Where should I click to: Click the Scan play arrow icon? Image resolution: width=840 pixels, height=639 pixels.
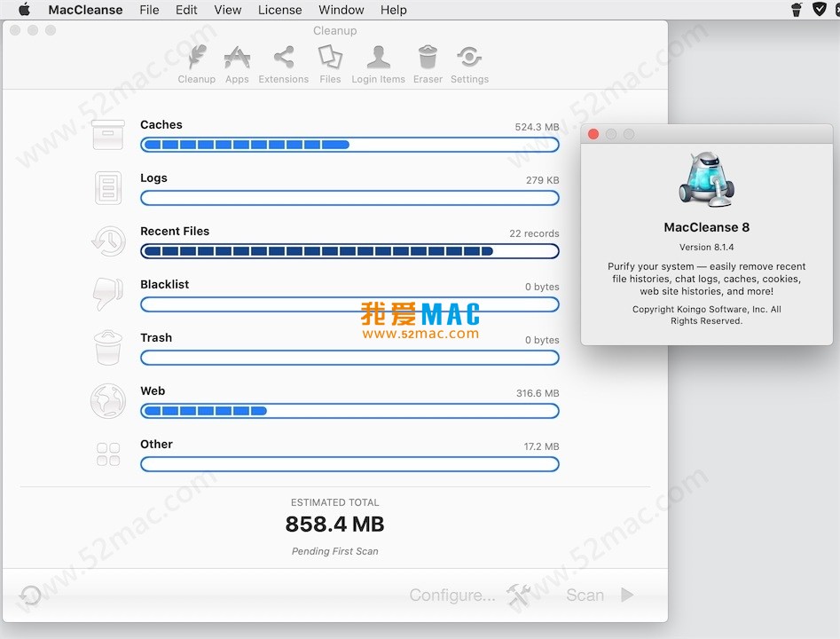click(x=627, y=595)
